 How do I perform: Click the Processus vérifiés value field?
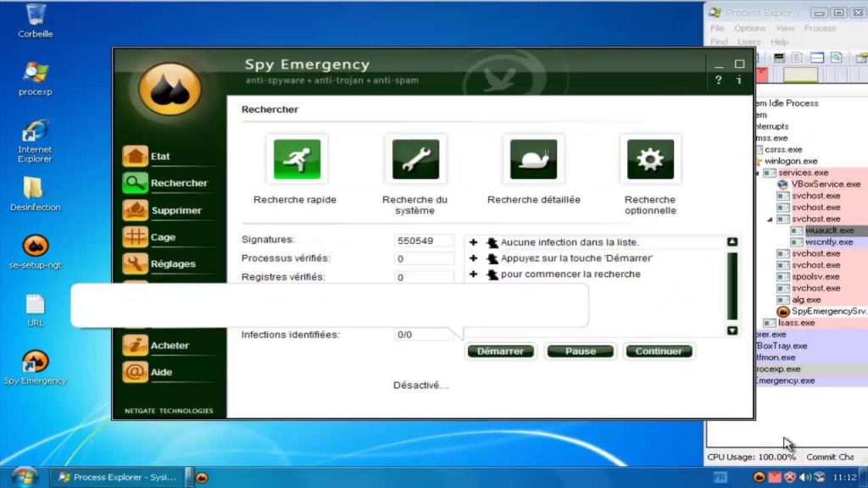click(424, 259)
